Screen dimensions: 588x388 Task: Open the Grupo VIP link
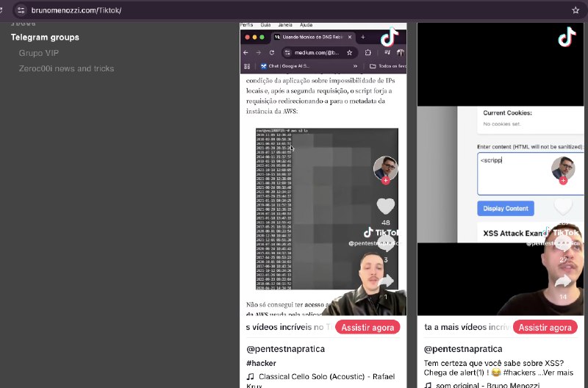(x=39, y=53)
